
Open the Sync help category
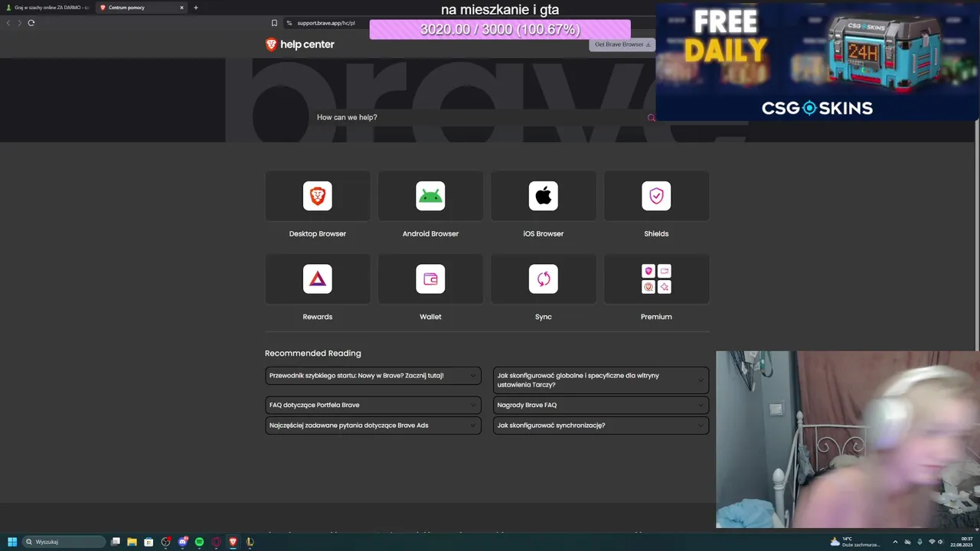coord(544,279)
